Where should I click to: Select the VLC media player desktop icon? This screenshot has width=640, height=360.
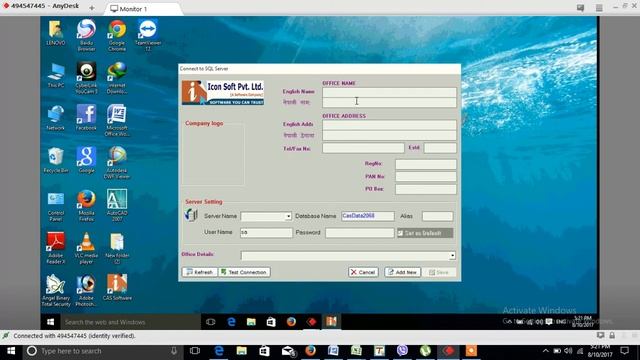tap(86, 249)
